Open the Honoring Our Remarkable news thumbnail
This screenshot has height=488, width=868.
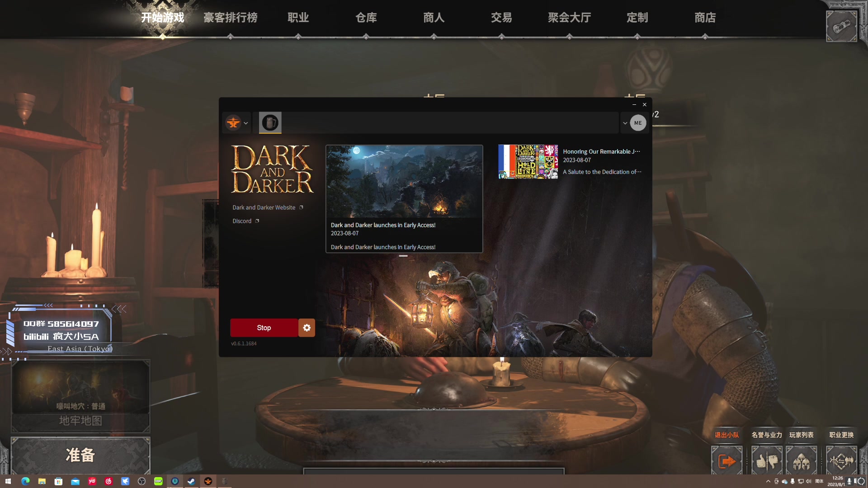pyautogui.click(x=528, y=162)
